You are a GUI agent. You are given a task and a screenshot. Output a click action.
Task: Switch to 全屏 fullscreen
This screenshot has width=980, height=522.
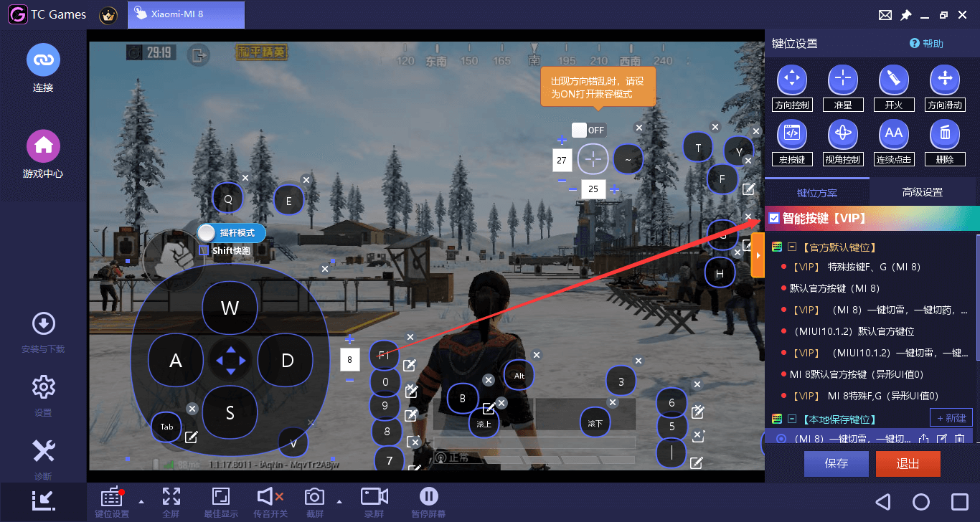click(x=171, y=503)
